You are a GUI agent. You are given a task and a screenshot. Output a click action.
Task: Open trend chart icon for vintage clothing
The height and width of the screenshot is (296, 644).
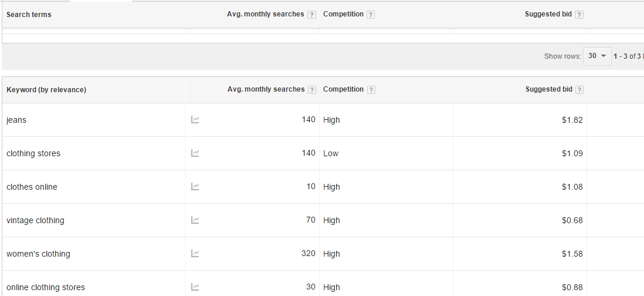195,220
